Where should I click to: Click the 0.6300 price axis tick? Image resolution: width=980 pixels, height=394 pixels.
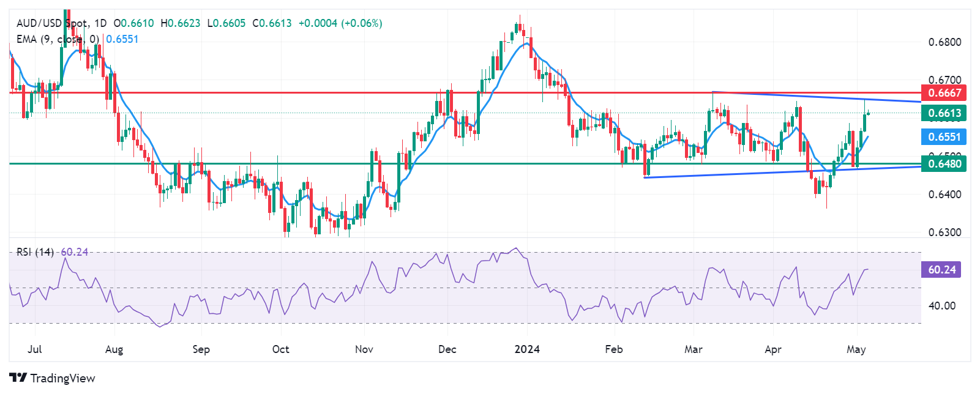944,232
